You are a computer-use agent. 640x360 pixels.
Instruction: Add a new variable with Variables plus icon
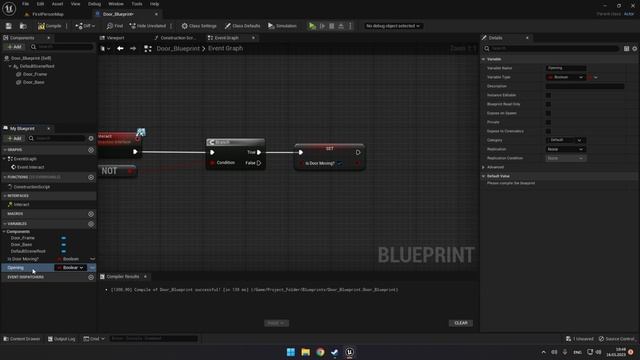[x=91, y=224]
